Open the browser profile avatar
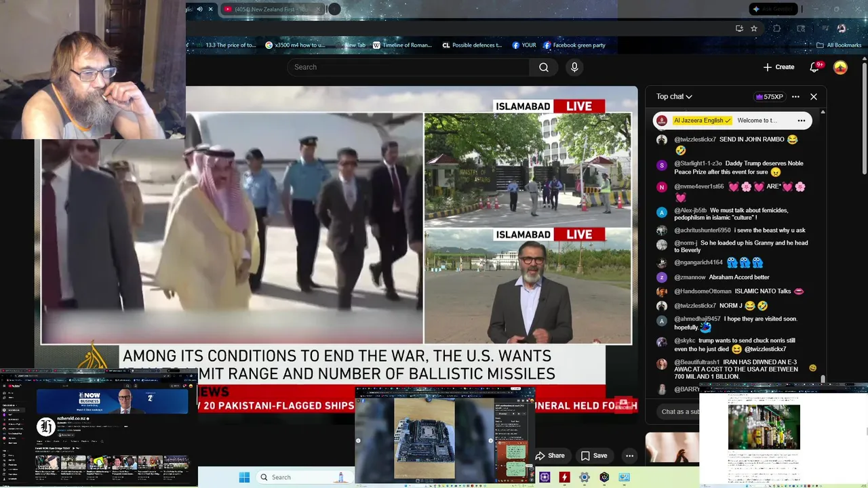The width and height of the screenshot is (868, 488). click(x=842, y=28)
